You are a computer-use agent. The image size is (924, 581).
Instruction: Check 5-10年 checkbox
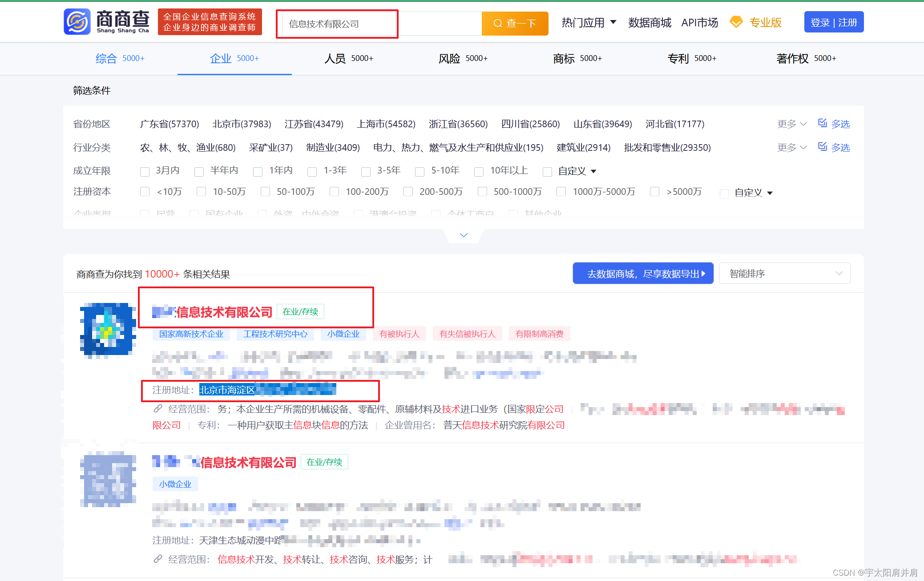click(x=420, y=171)
